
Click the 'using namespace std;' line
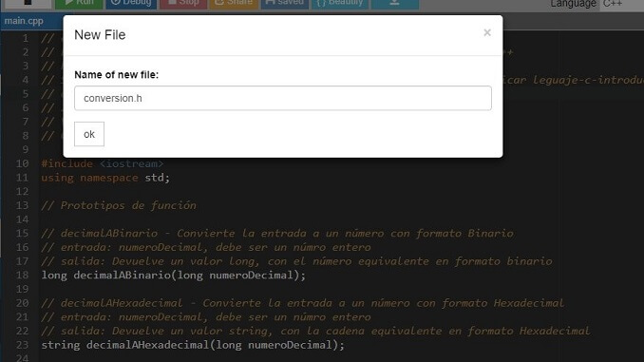105,178
